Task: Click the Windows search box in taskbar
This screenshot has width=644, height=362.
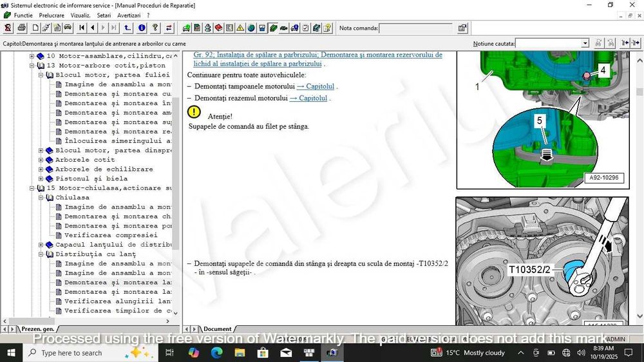Action: pyautogui.click(x=90, y=352)
